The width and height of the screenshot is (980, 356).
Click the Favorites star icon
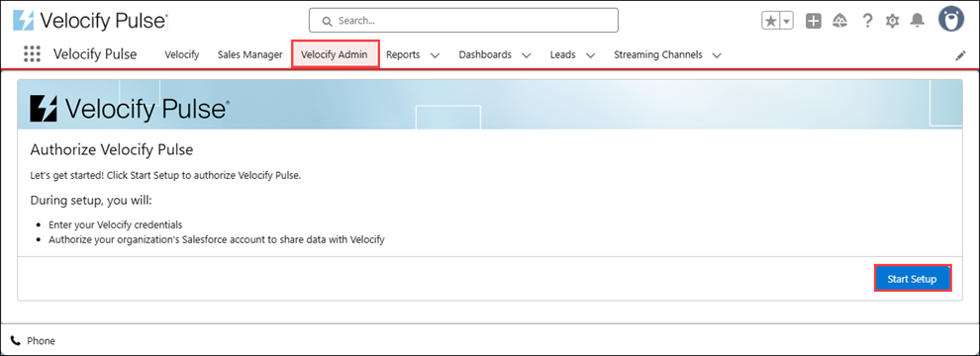click(771, 21)
